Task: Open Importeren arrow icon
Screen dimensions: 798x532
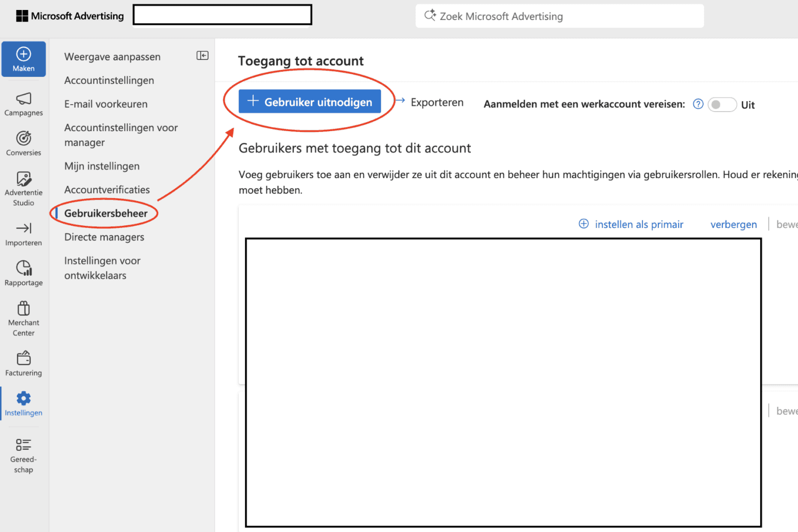Action: pyautogui.click(x=23, y=228)
